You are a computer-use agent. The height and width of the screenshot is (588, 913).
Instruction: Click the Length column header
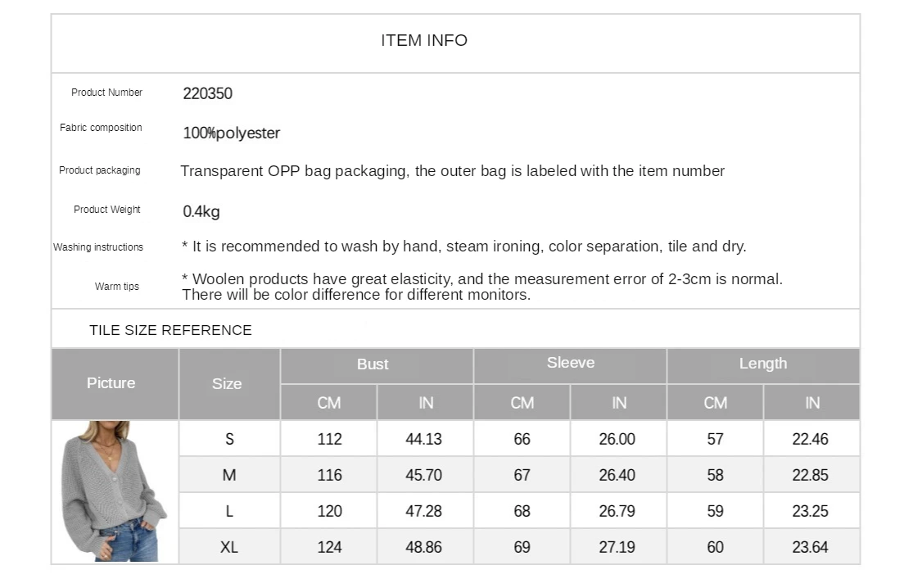click(x=763, y=365)
